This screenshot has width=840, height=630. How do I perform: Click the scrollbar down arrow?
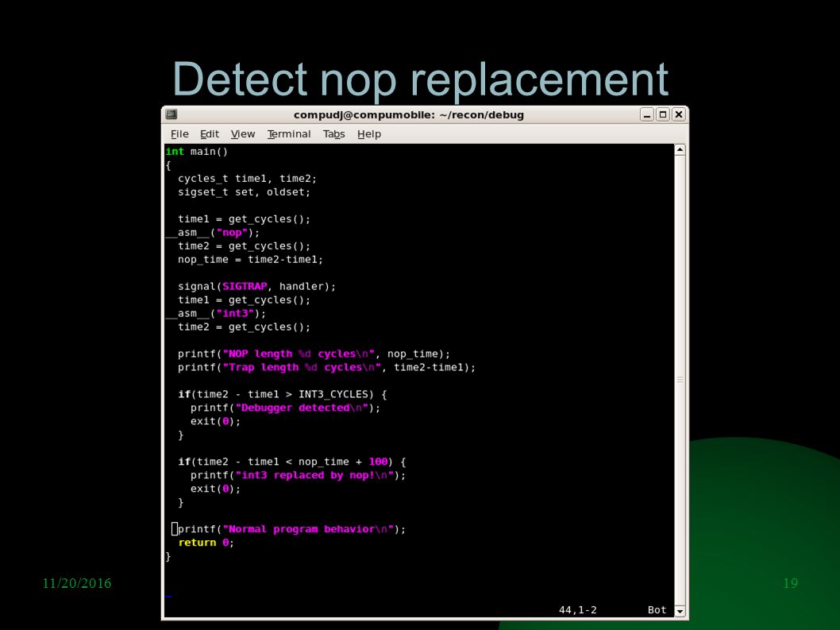point(680,611)
